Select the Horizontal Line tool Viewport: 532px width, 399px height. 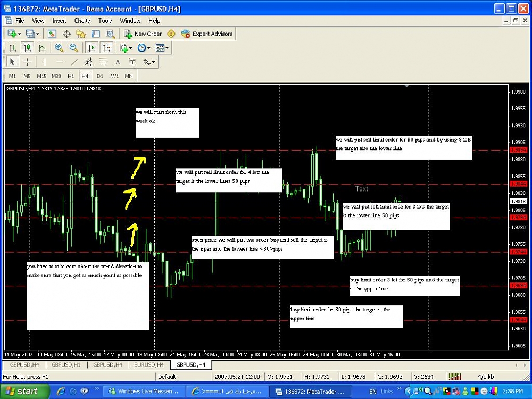[x=60, y=62]
